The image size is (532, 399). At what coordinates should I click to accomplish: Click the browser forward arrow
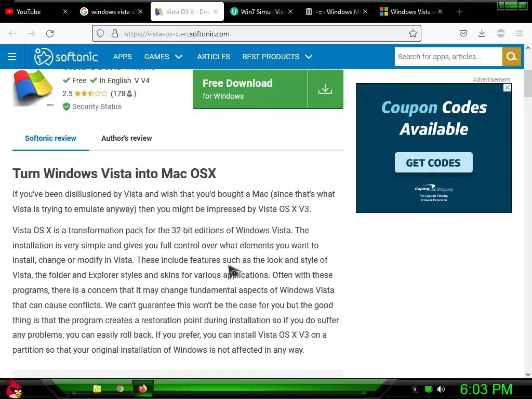click(31, 34)
